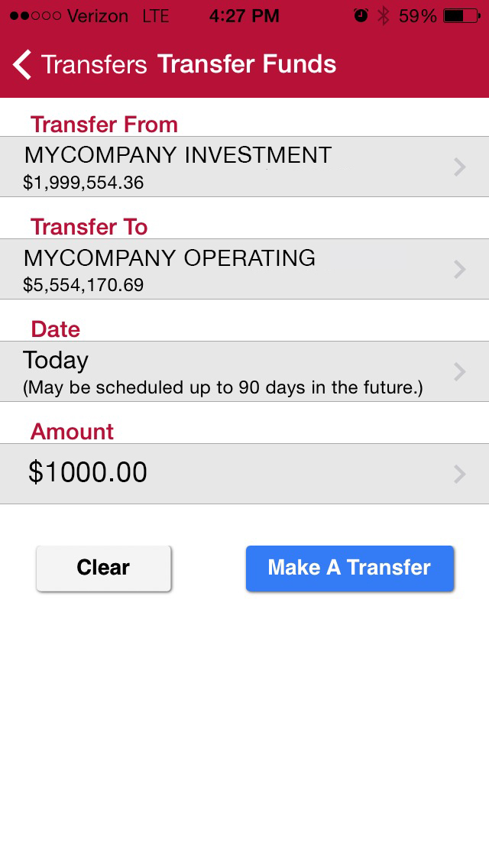Tap the 90 days scheduling note

click(222, 387)
